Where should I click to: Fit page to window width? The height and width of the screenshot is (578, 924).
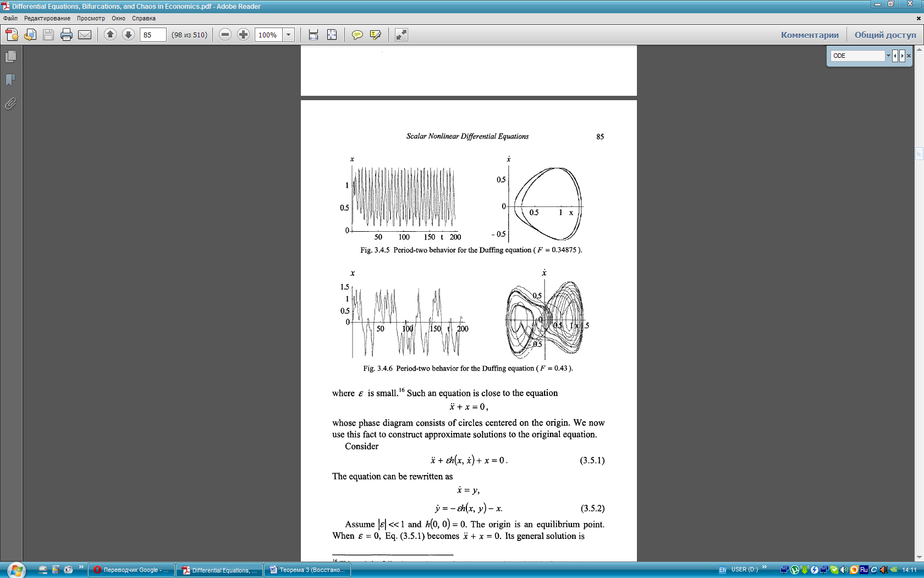pyautogui.click(x=313, y=35)
